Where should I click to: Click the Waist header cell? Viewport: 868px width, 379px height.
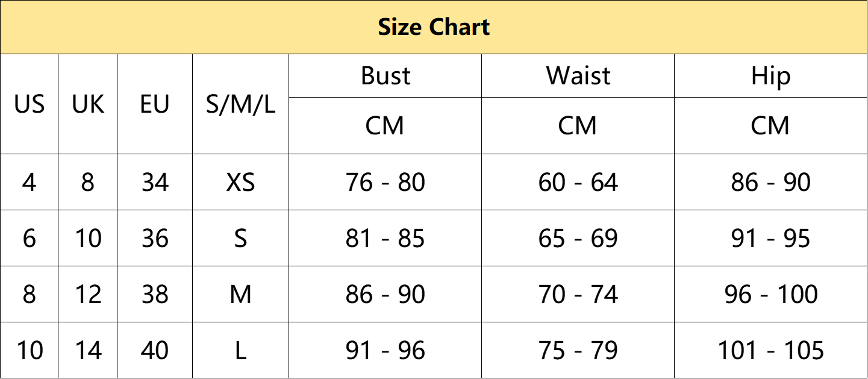click(578, 76)
